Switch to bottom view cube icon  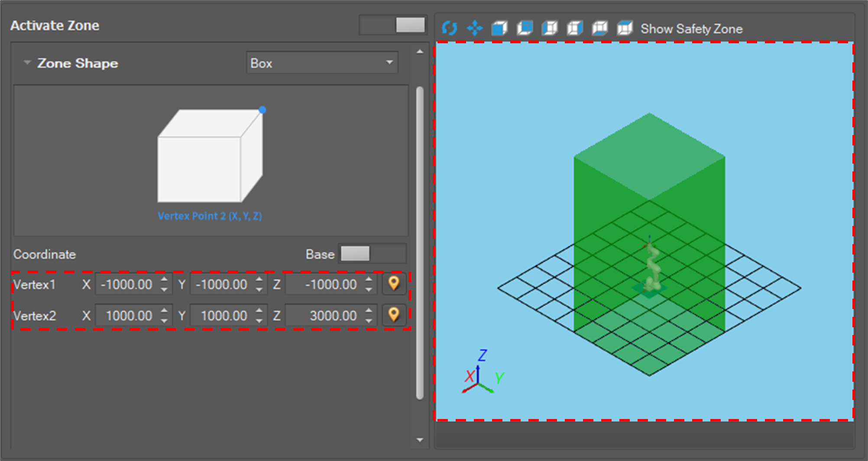point(600,29)
